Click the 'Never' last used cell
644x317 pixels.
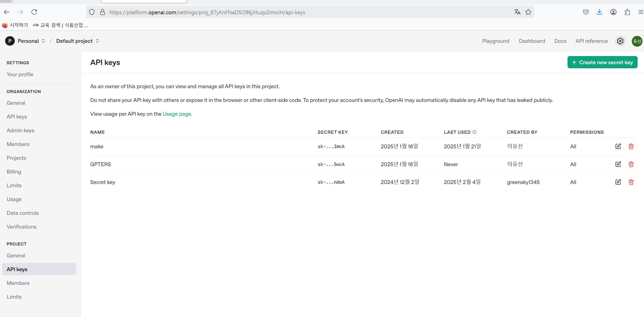click(451, 164)
